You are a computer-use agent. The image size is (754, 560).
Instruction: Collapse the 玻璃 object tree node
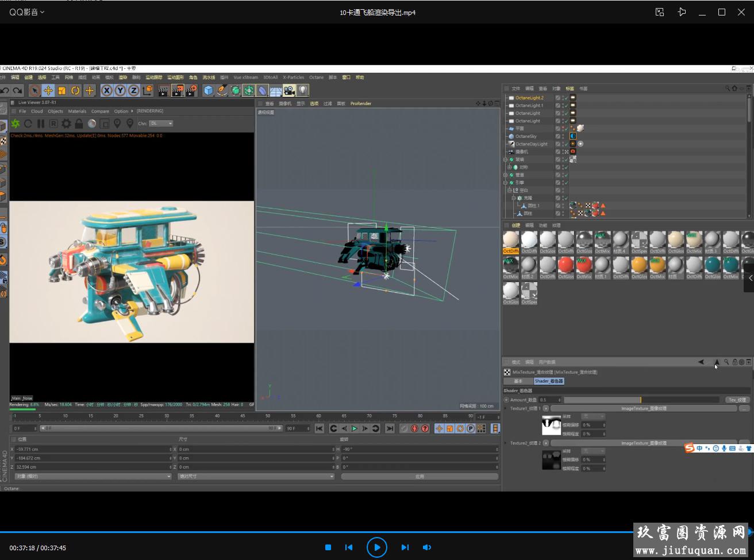click(506, 160)
